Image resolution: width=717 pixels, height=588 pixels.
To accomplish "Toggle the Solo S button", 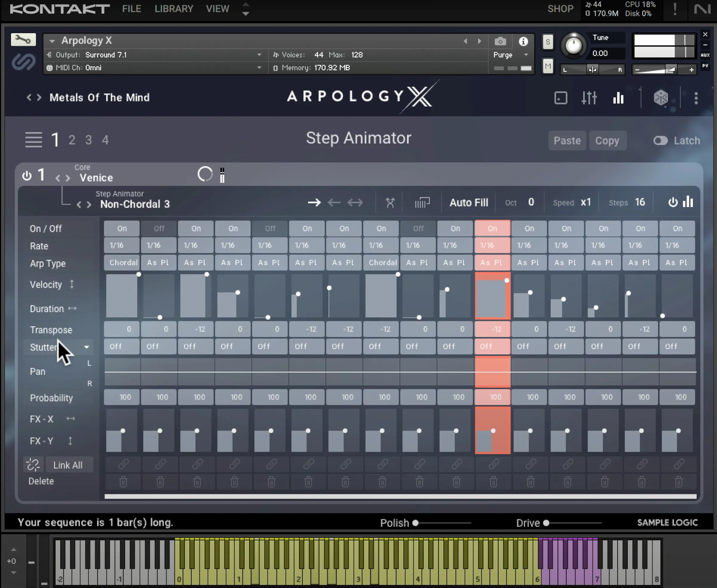I will (548, 42).
